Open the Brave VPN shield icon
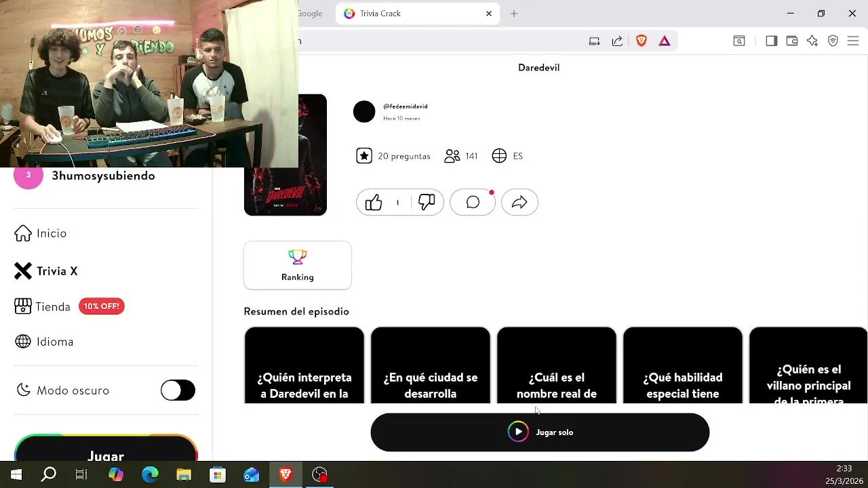Viewport: 868px width, 488px height. [833, 41]
